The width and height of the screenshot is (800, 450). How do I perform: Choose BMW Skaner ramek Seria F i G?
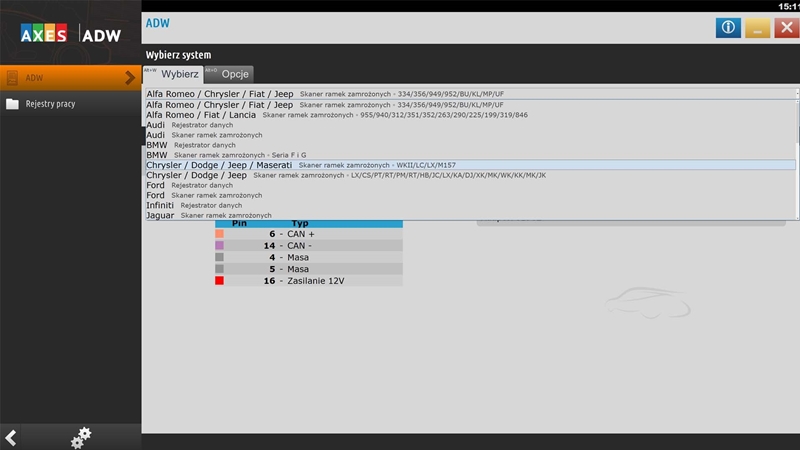tap(470, 155)
